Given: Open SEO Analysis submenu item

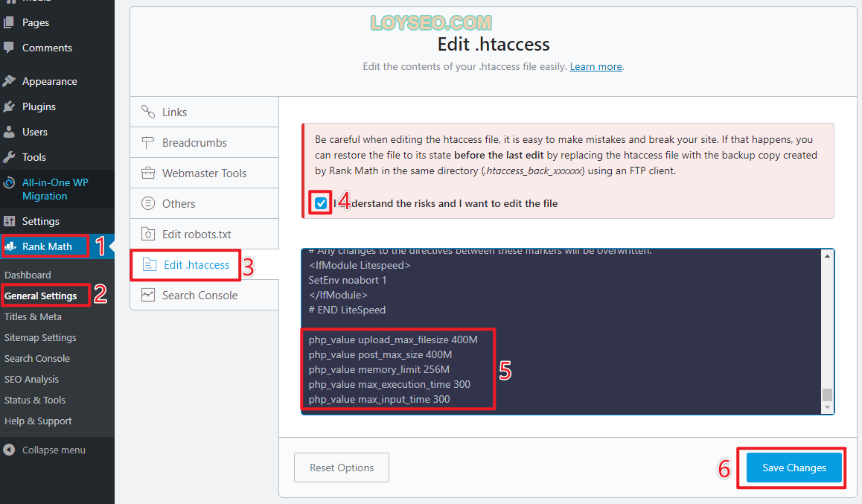Looking at the screenshot, I should 31,379.
